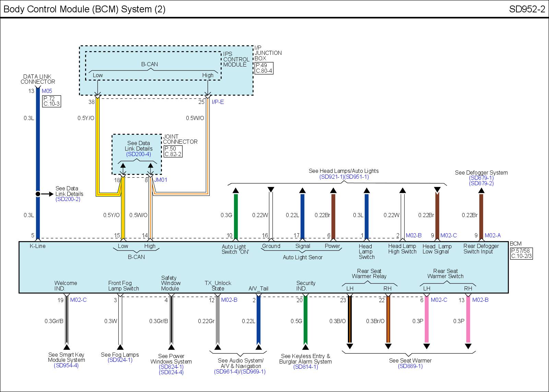Open the SD200-2 data link reference

68,199
